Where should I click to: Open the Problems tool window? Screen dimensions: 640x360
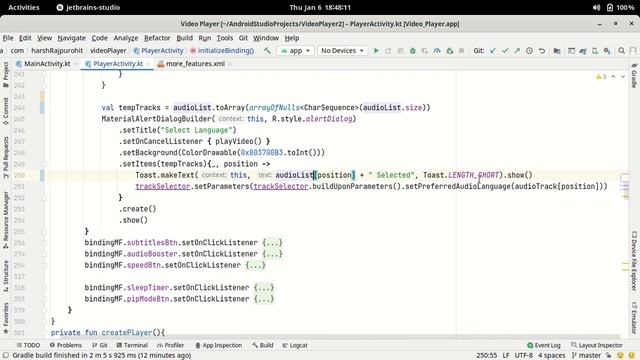click(x=65, y=345)
